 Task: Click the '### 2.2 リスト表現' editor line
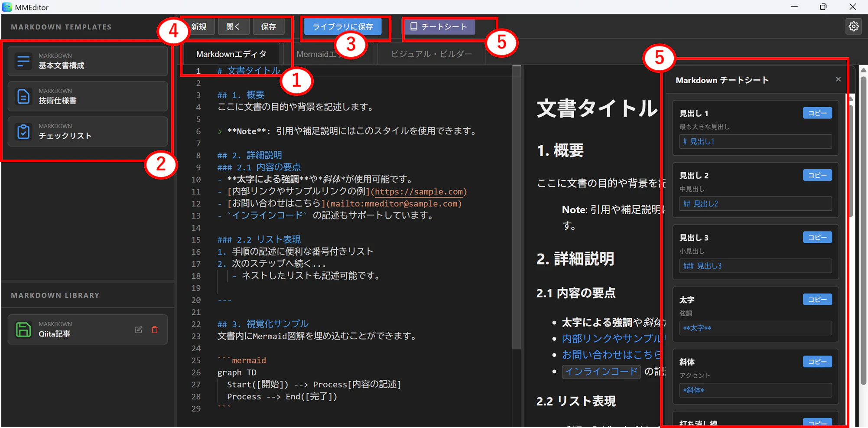[259, 240]
